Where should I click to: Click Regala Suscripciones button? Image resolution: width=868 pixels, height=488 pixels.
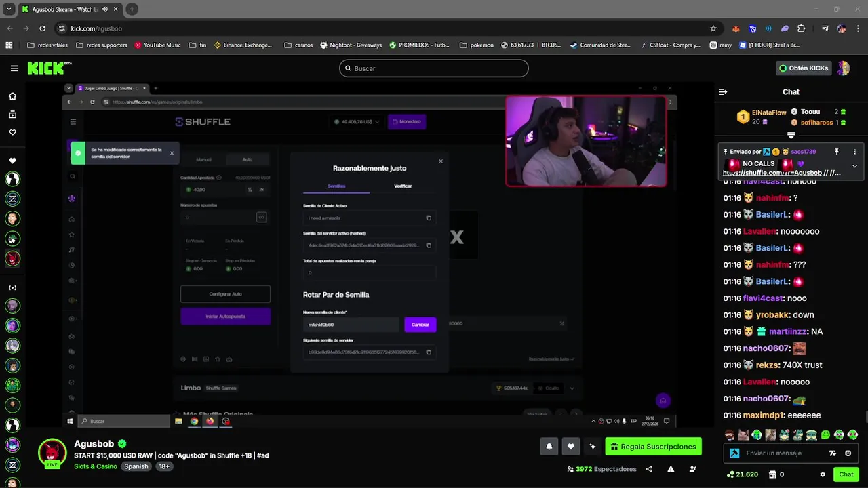point(653,447)
